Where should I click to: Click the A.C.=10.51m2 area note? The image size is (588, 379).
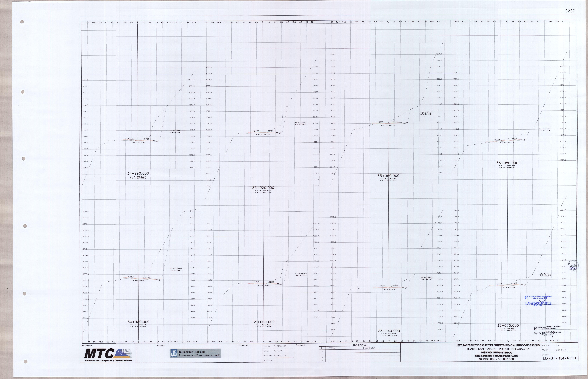coord(545,274)
